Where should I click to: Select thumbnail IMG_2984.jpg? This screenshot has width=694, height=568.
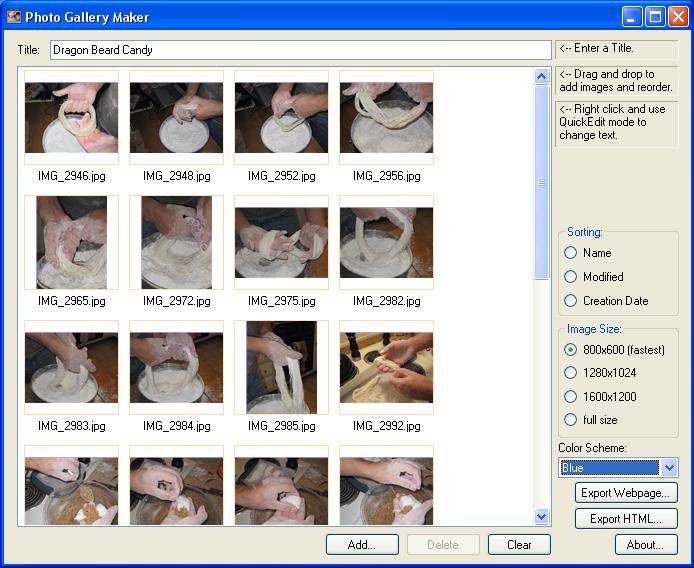click(x=177, y=367)
